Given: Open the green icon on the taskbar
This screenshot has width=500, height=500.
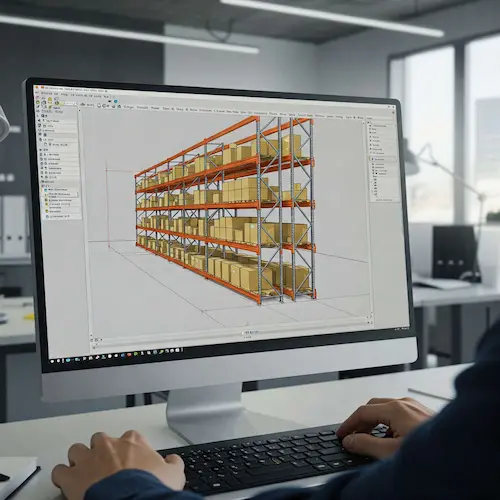Looking at the screenshot, I should pyautogui.click(x=136, y=354).
